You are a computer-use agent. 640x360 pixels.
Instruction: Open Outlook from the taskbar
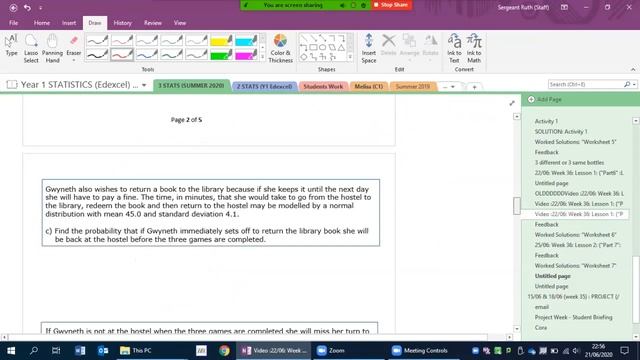pos(103,351)
